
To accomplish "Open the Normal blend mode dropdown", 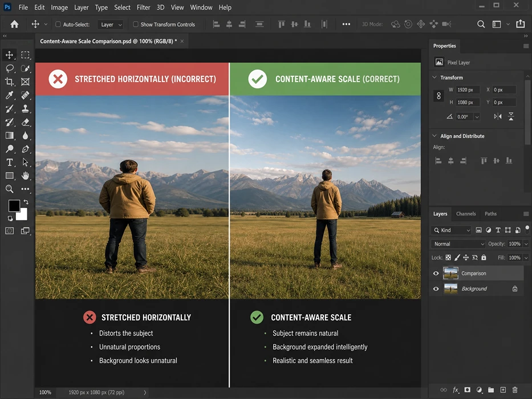I will (x=458, y=244).
